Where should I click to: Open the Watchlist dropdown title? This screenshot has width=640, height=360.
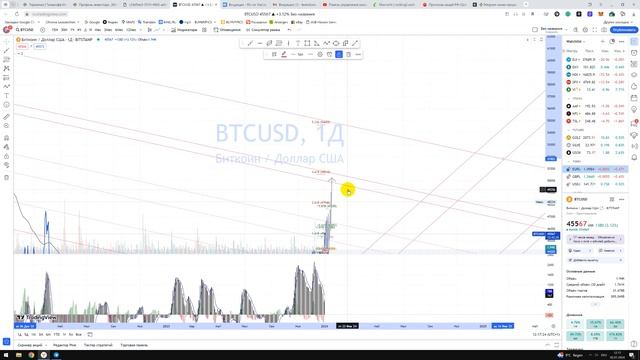click(x=576, y=42)
